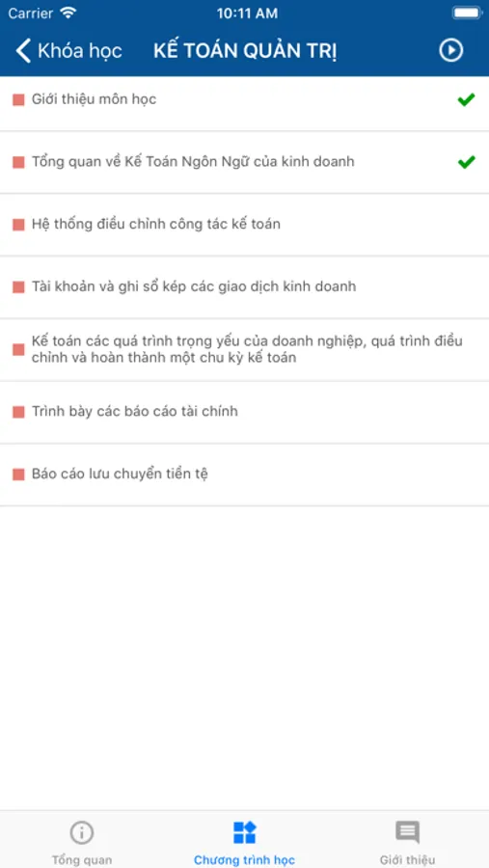This screenshot has width=489, height=868.
Task: Click the red square beside Giới thiệu môn học
Action: click(19, 99)
